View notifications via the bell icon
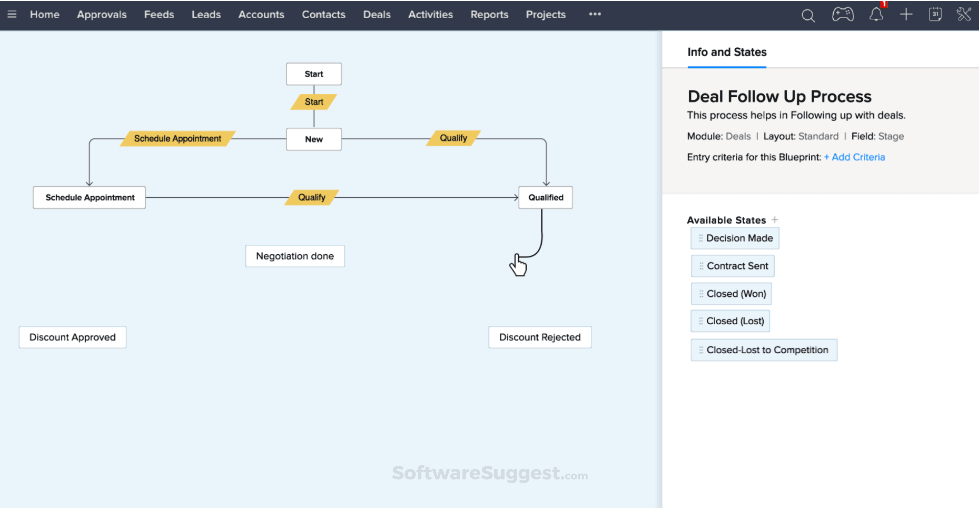 [x=876, y=15]
